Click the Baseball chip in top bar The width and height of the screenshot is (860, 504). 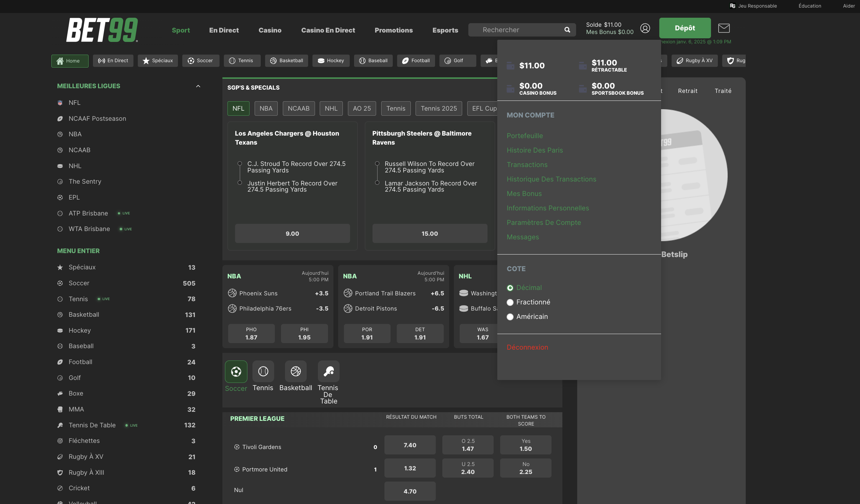373,61
